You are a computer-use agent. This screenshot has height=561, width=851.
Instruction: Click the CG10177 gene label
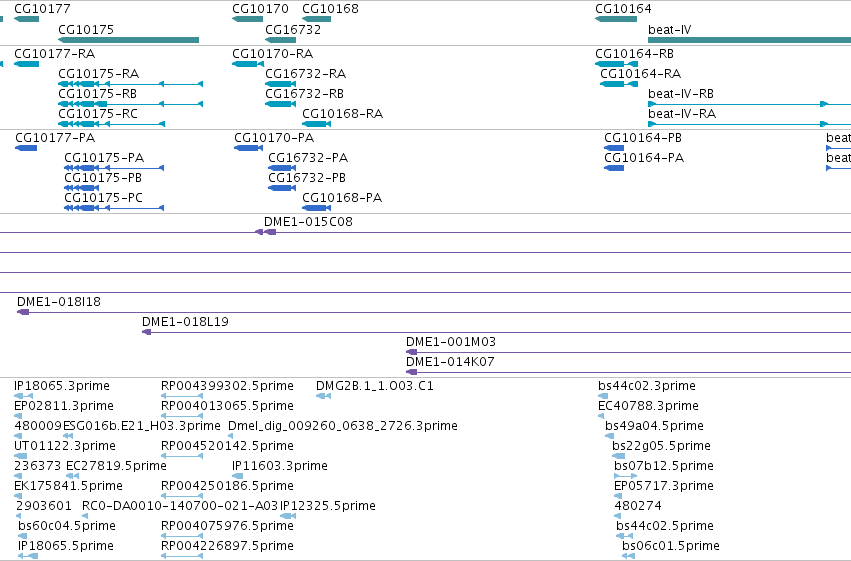[42, 9]
